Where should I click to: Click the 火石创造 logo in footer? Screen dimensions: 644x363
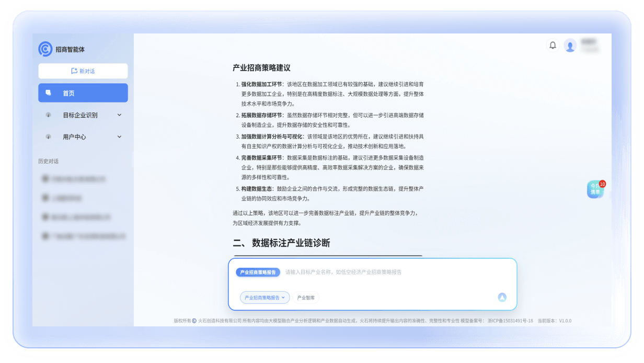click(194, 321)
